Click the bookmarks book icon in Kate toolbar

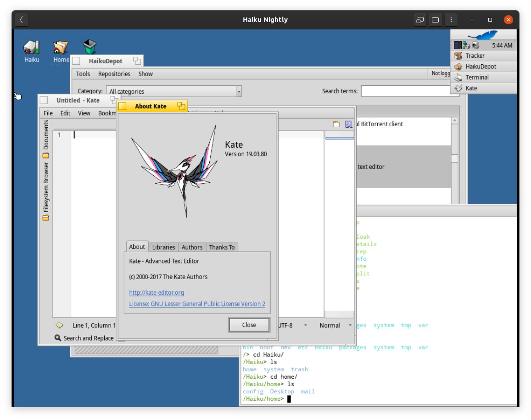click(348, 124)
